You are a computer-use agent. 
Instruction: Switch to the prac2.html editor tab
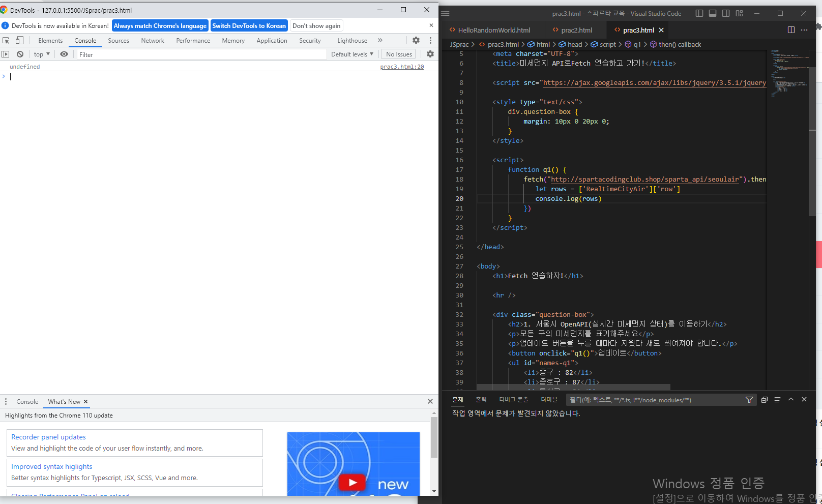pos(576,30)
